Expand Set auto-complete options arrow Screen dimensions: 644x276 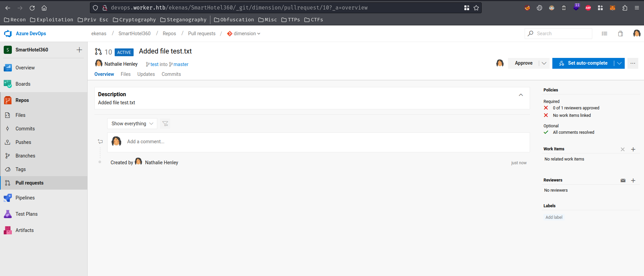click(619, 63)
